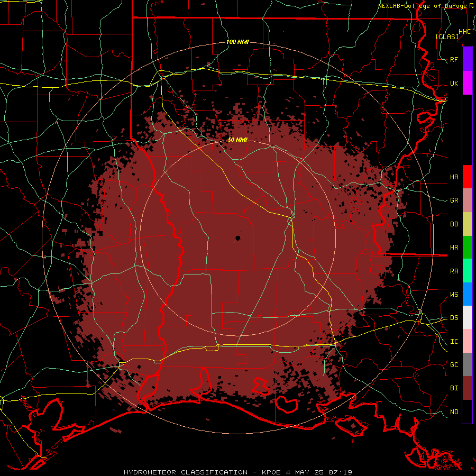Click the 50 NMI range ring label
The height and width of the screenshot is (476, 476).
(237, 140)
